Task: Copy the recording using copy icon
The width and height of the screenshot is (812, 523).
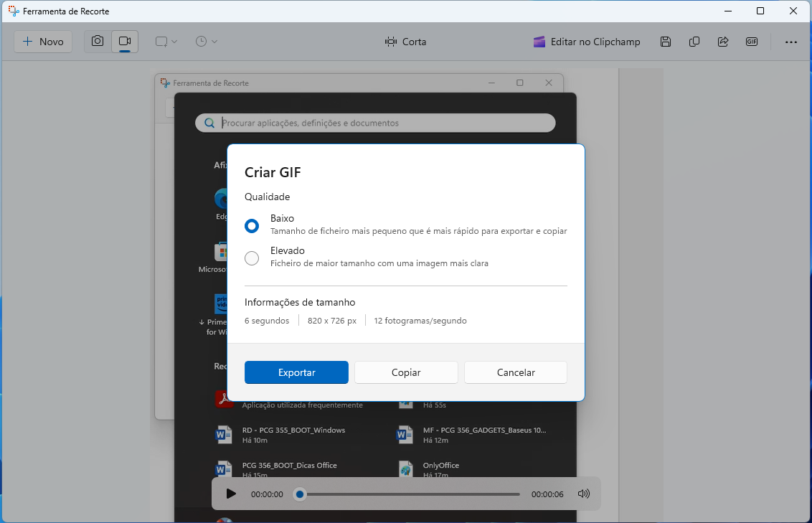Action: click(694, 41)
